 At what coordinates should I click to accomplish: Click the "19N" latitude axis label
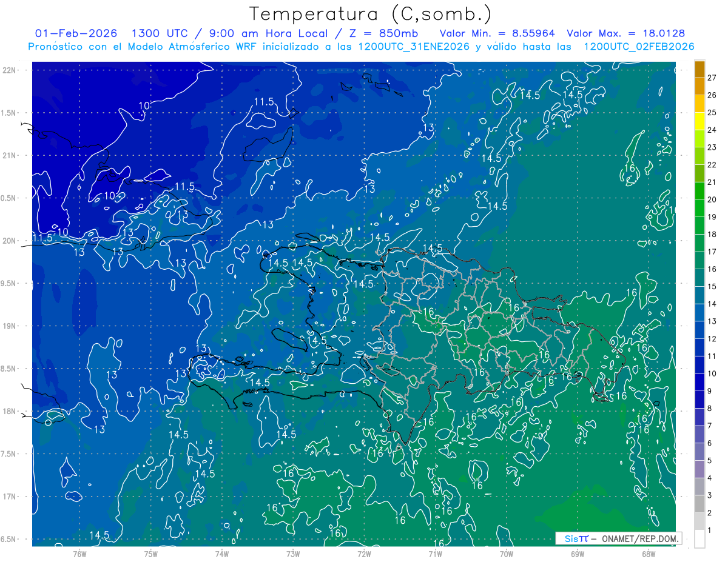[9, 326]
